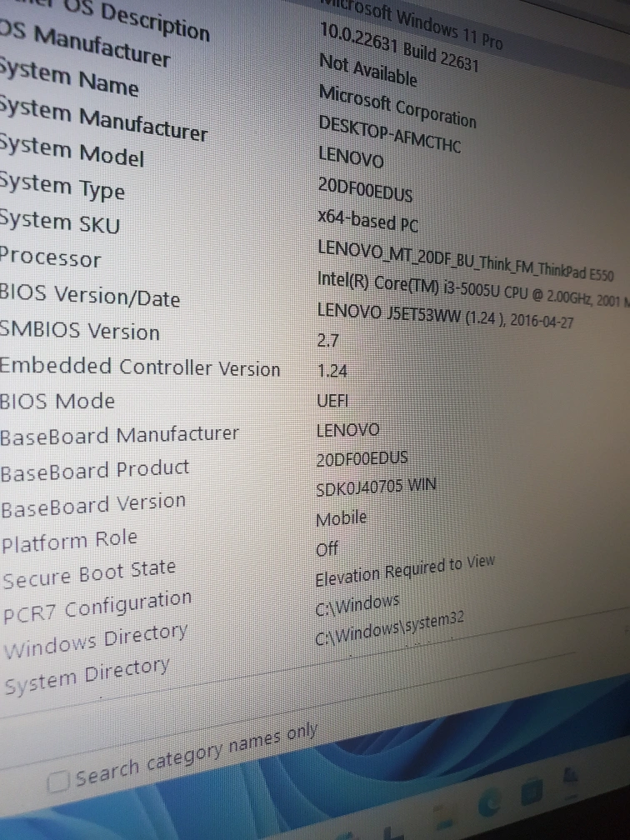This screenshot has width=630, height=840.
Task: Click the Microsoft Corporation value
Action: point(397,107)
